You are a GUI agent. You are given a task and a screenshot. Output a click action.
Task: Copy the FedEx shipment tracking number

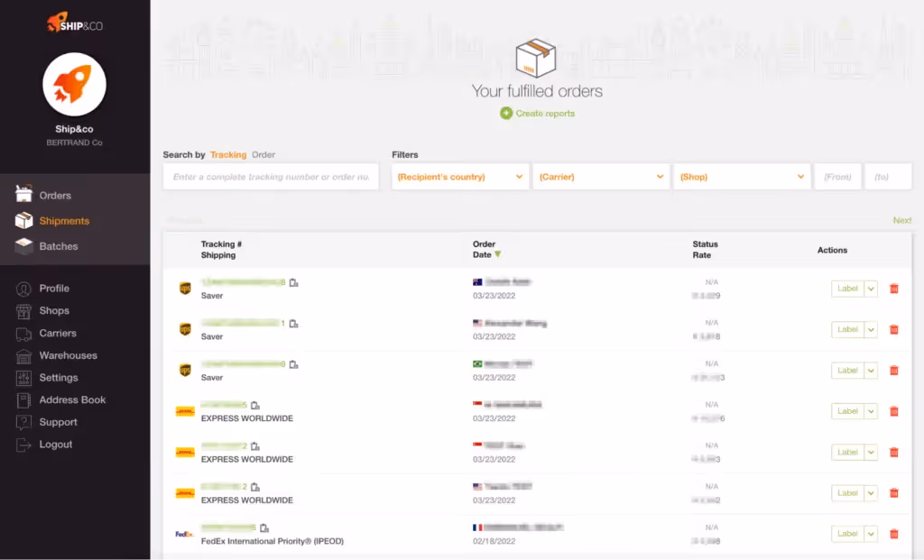click(x=264, y=528)
